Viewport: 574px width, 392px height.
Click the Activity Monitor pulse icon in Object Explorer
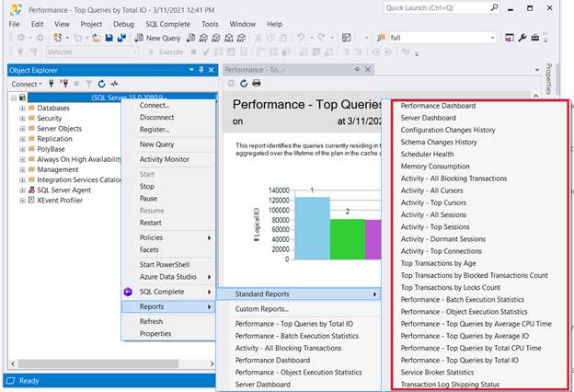pyautogui.click(x=114, y=84)
